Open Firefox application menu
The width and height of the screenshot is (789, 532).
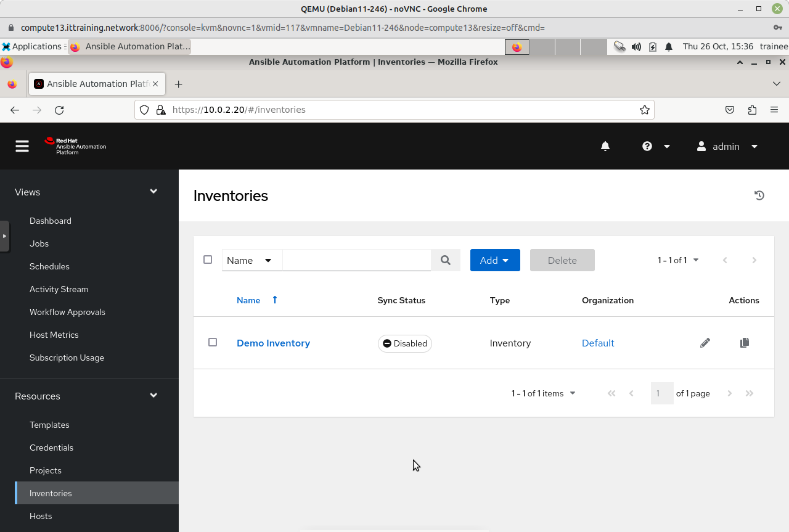click(x=774, y=110)
